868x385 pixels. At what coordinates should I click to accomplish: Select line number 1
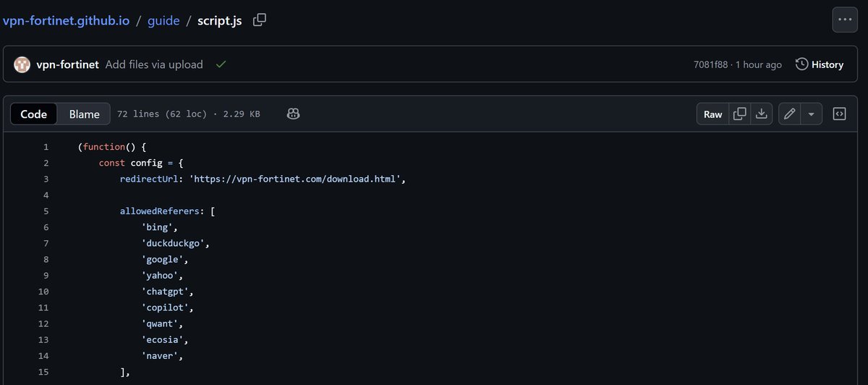(x=46, y=147)
